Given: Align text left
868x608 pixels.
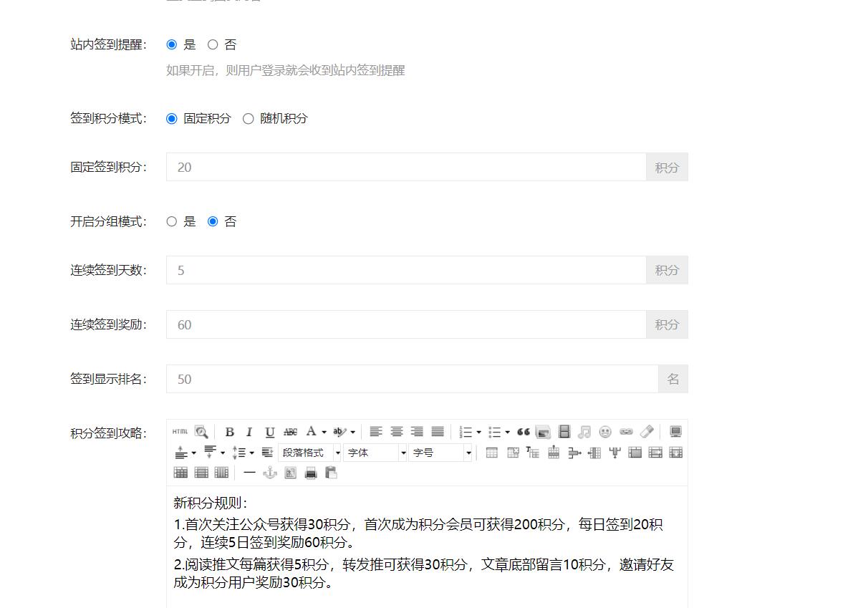Looking at the screenshot, I should click(375, 432).
